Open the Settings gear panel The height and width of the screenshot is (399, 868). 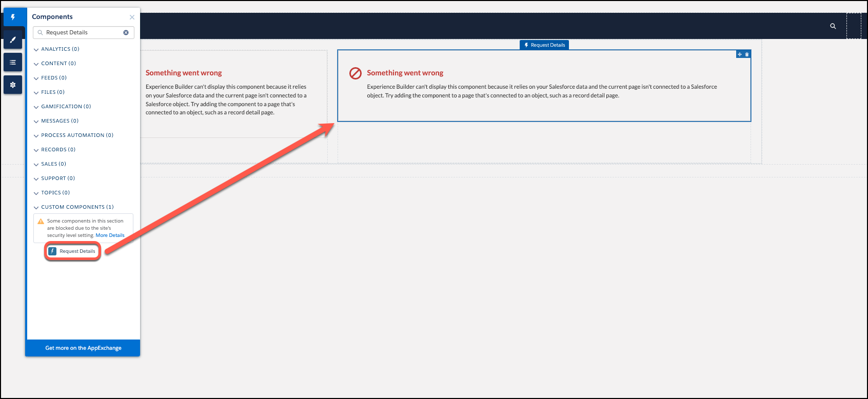[13, 85]
